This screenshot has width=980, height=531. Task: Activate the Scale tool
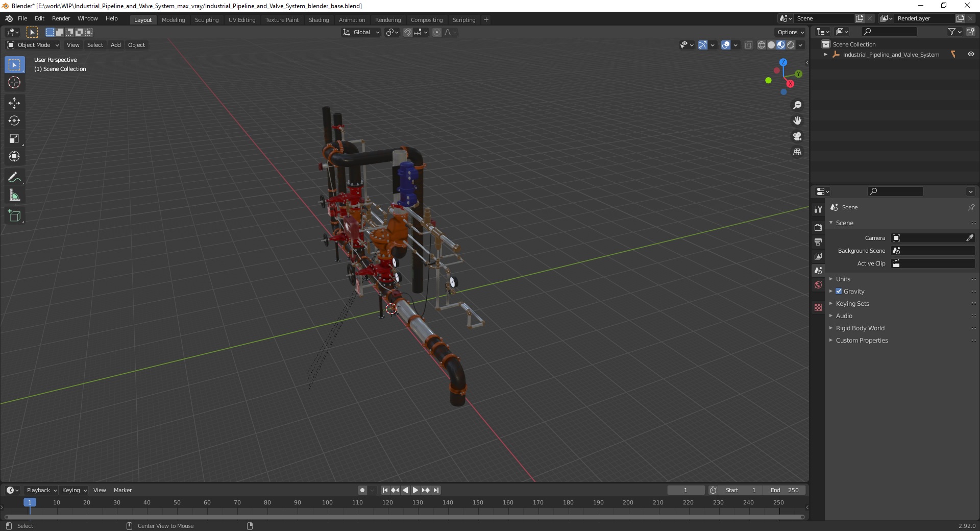tap(14, 139)
